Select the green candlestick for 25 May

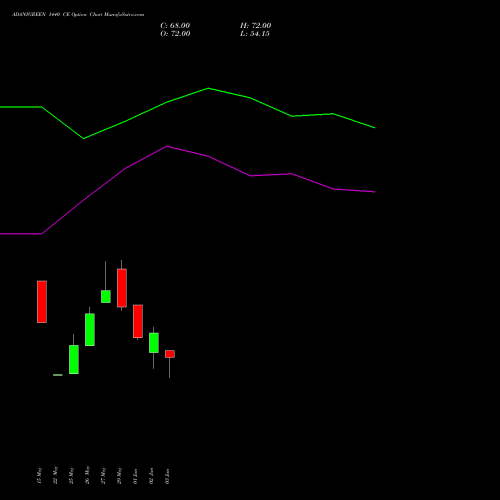[74, 359]
